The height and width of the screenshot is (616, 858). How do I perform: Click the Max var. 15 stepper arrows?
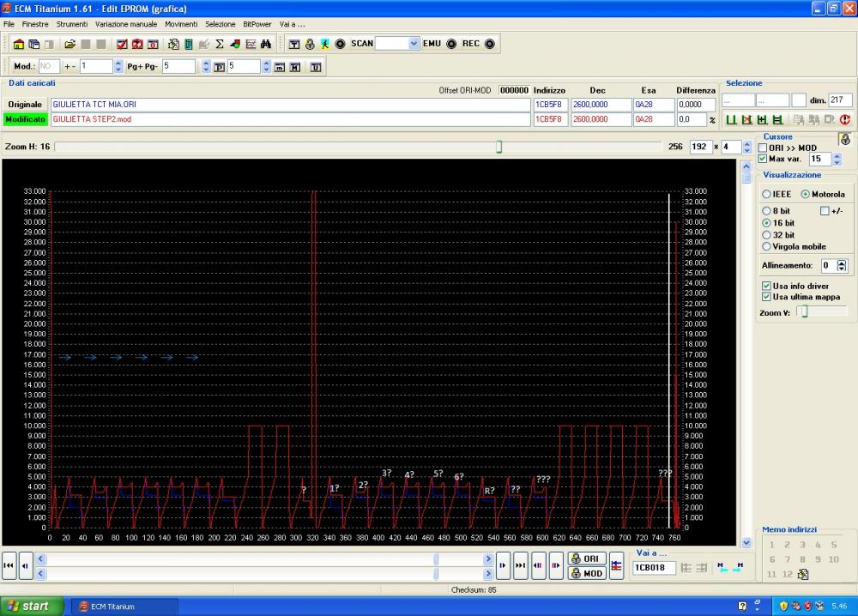(x=837, y=160)
